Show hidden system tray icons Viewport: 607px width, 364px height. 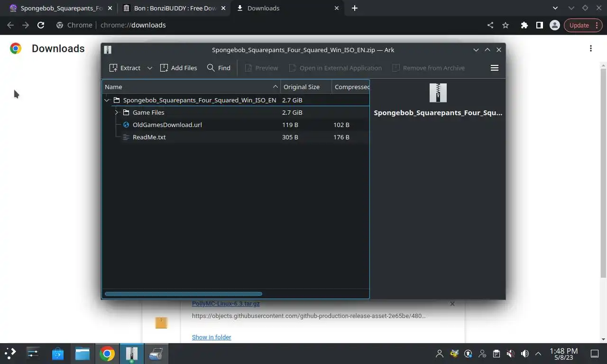tap(538, 354)
